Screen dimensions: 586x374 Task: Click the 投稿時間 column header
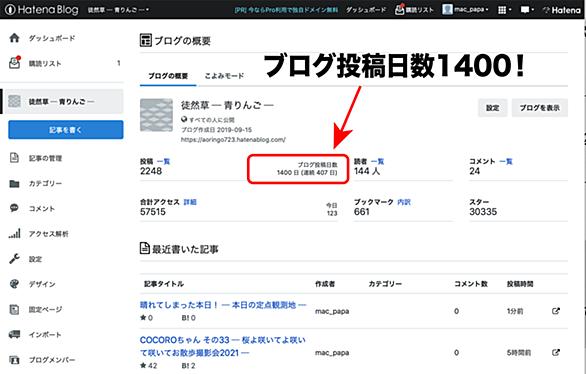(x=520, y=284)
